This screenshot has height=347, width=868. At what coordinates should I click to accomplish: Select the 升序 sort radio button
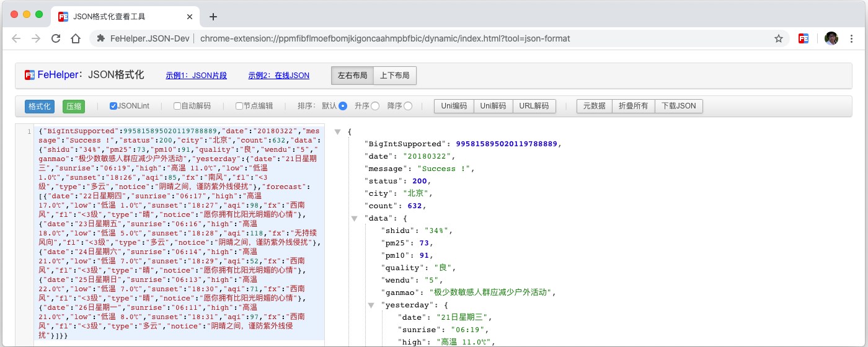pos(375,106)
